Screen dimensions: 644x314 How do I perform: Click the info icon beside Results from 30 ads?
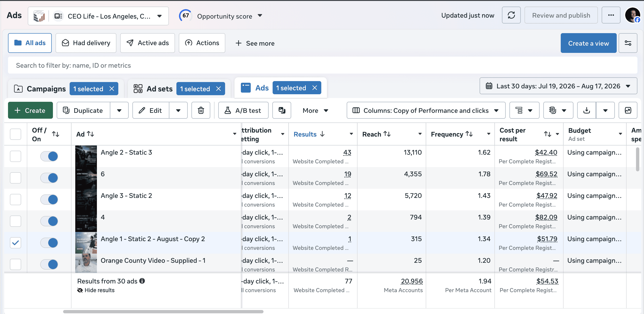pyautogui.click(x=142, y=281)
